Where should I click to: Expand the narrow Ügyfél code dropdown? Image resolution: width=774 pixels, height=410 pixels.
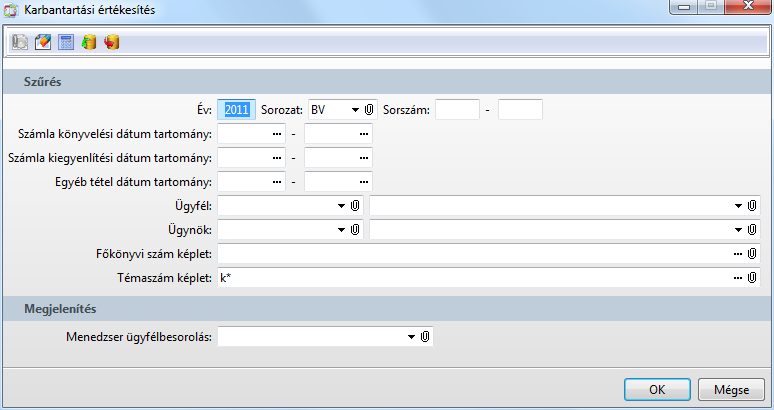point(342,206)
